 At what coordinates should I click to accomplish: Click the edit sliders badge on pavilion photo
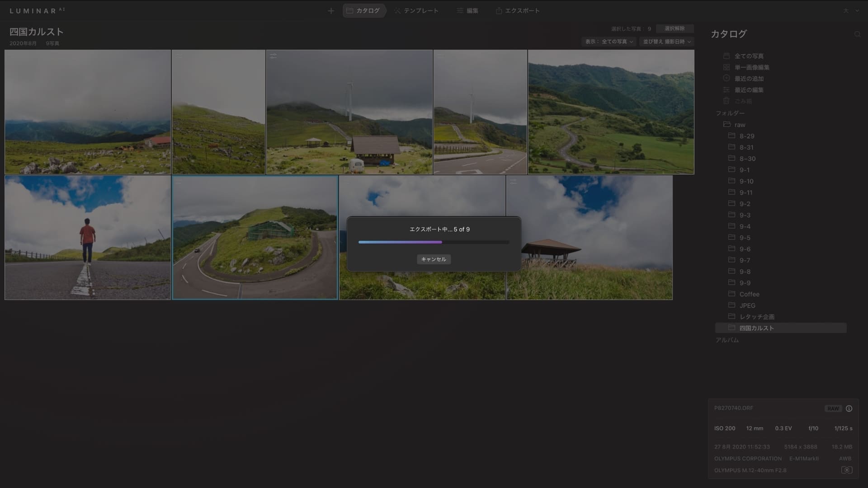513,182
